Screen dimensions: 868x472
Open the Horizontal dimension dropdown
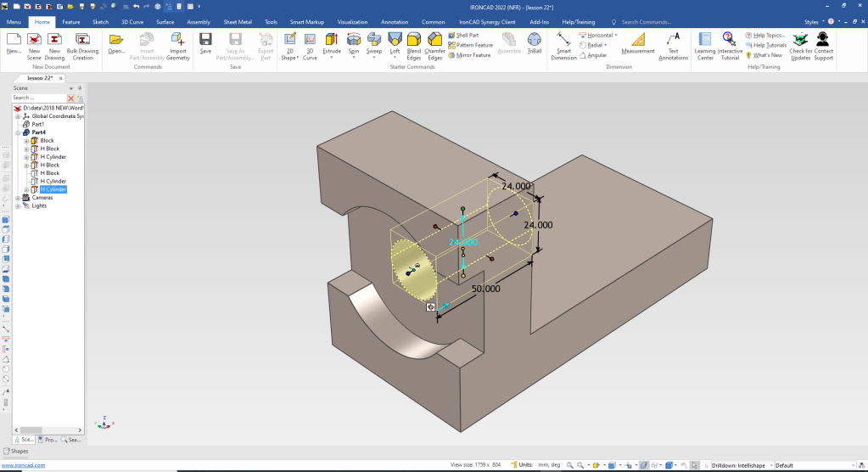616,36
